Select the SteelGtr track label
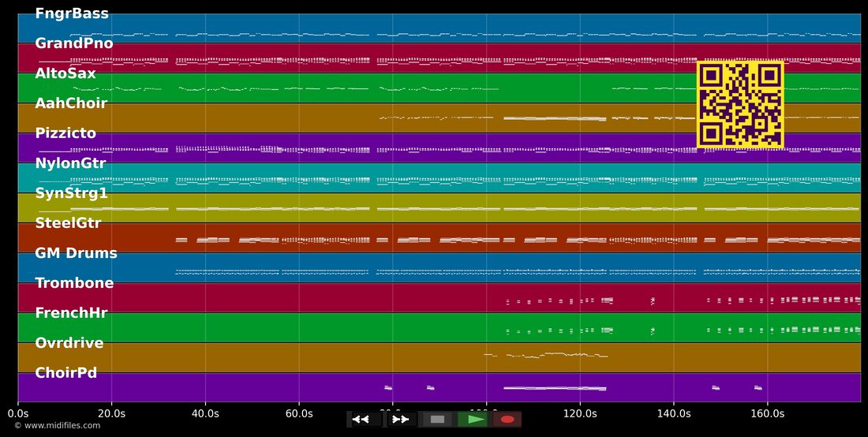The width and height of the screenshot is (868, 437). point(68,223)
